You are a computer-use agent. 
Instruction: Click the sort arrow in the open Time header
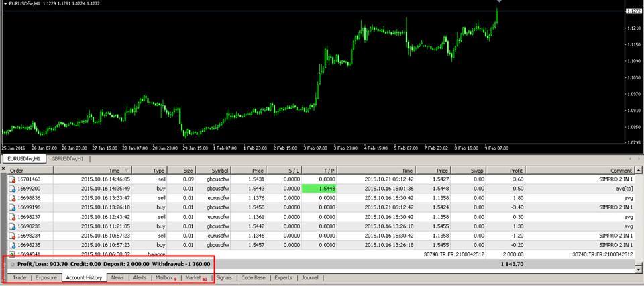(x=127, y=170)
